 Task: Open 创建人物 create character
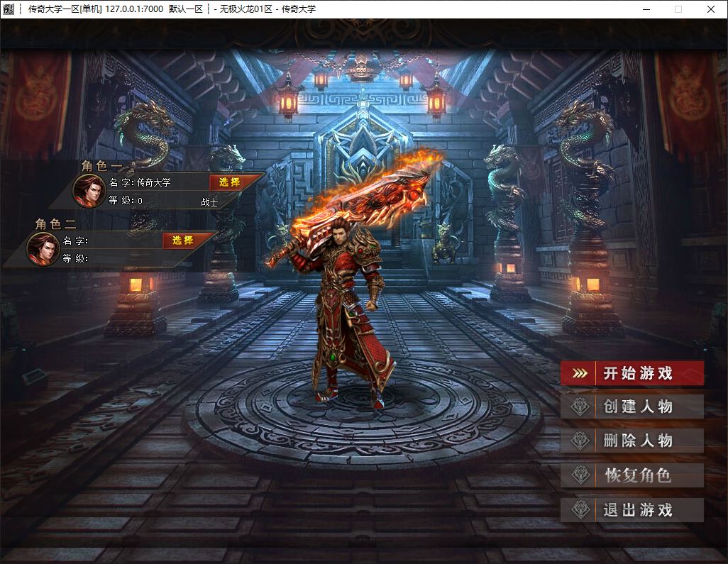pyautogui.click(x=632, y=407)
